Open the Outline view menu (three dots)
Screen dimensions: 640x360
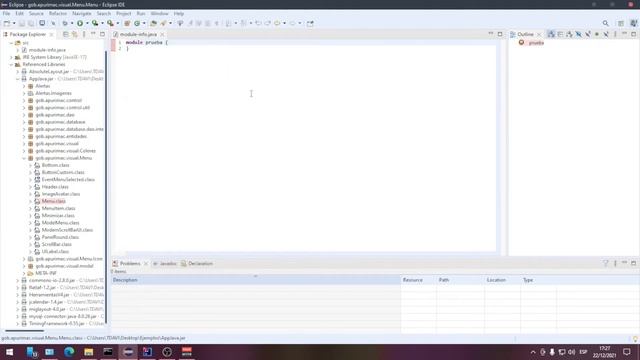615,34
